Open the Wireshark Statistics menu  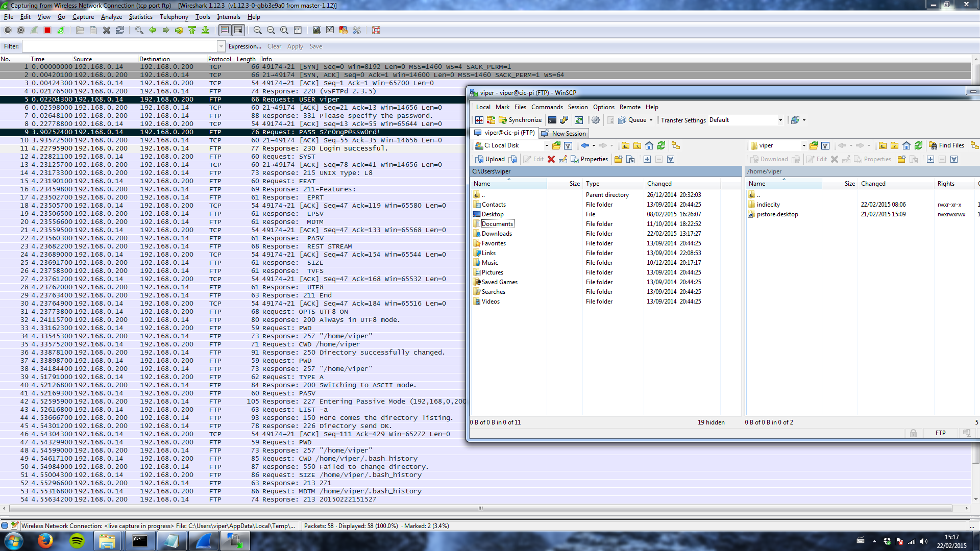click(140, 17)
